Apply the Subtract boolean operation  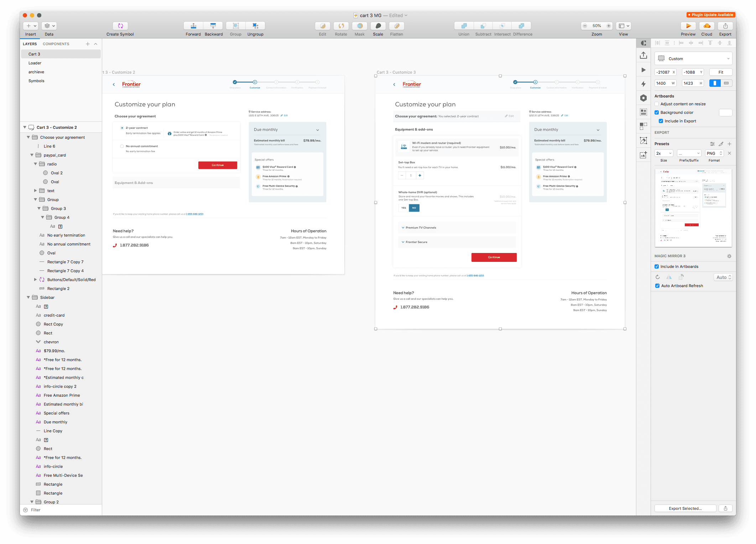[x=483, y=26]
